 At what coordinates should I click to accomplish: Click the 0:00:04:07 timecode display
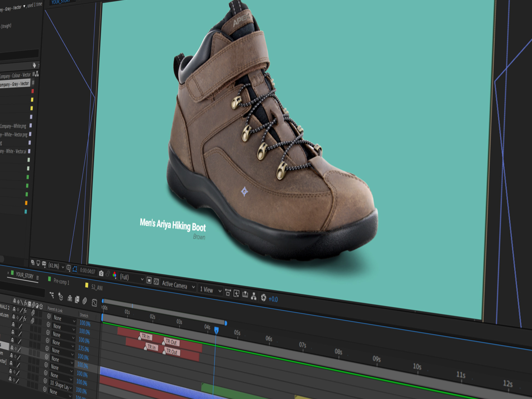pyautogui.click(x=88, y=271)
